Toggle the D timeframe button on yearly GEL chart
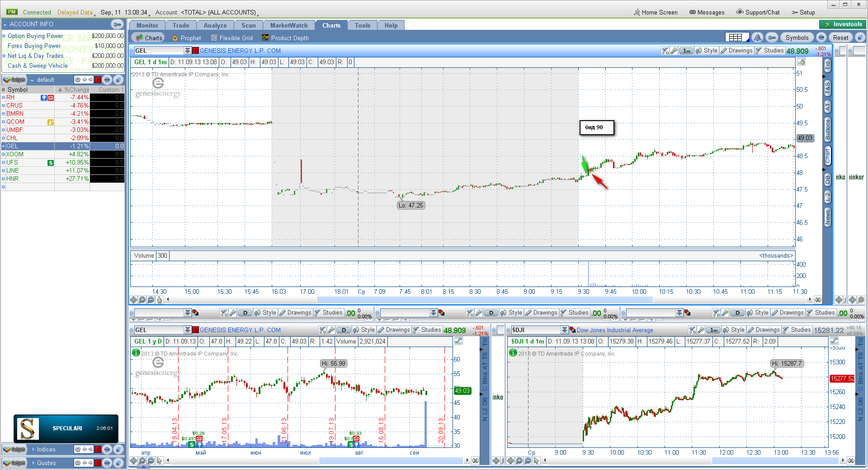The height and width of the screenshot is (470, 868). pyautogui.click(x=344, y=330)
